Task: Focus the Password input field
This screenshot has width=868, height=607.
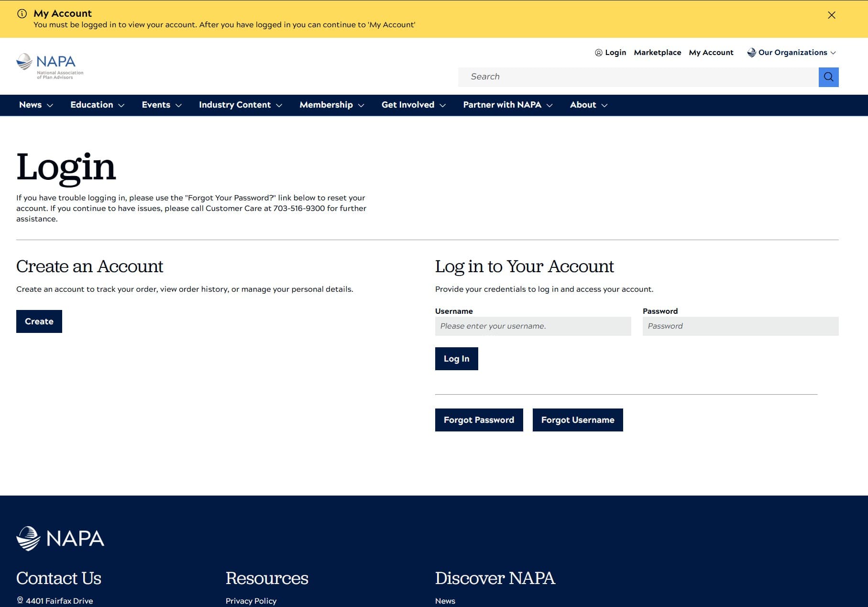Action: tap(741, 326)
